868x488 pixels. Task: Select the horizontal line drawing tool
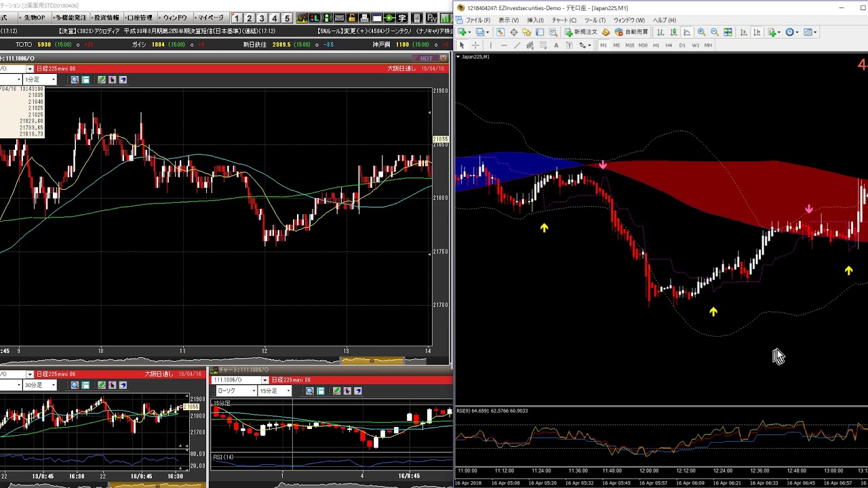tap(504, 45)
